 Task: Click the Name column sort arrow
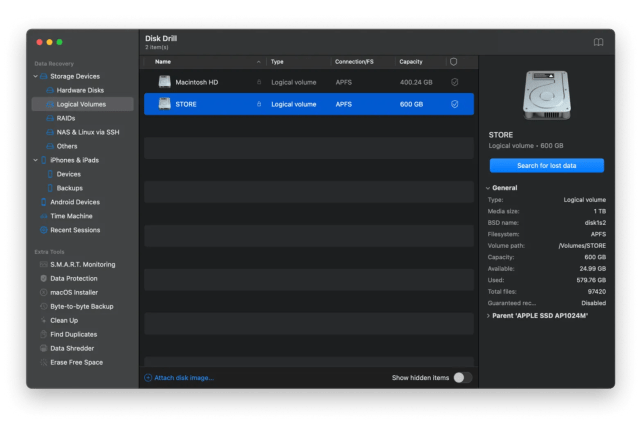[258, 62]
